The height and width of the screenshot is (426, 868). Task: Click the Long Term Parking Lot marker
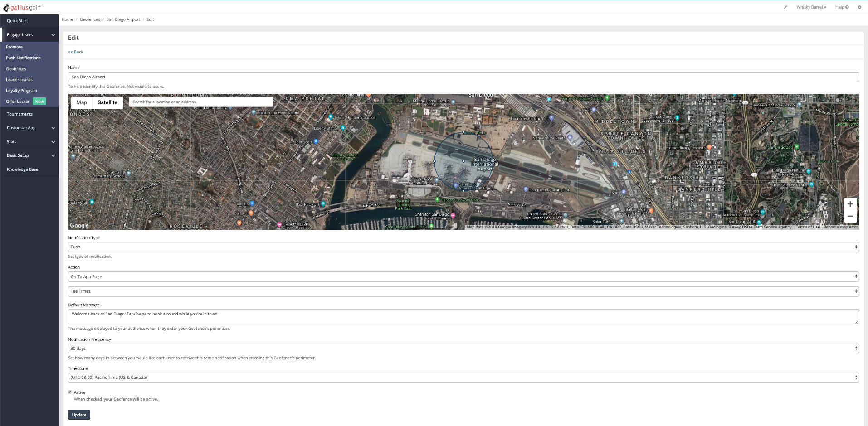tap(526, 189)
